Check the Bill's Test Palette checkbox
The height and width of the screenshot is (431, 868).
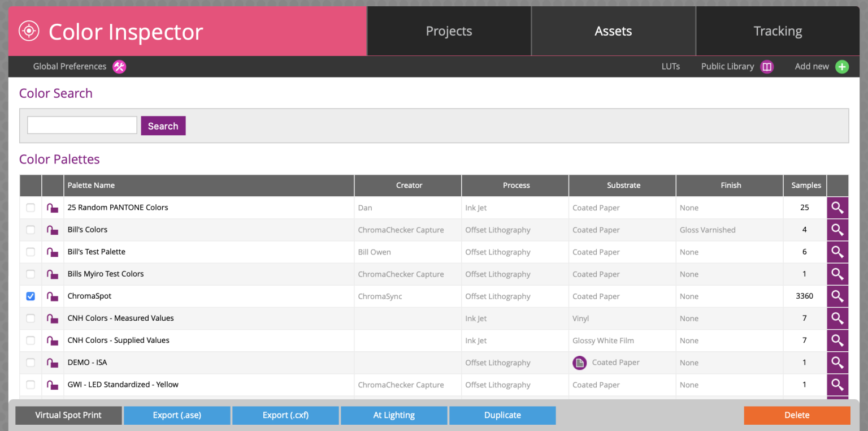[x=31, y=252]
